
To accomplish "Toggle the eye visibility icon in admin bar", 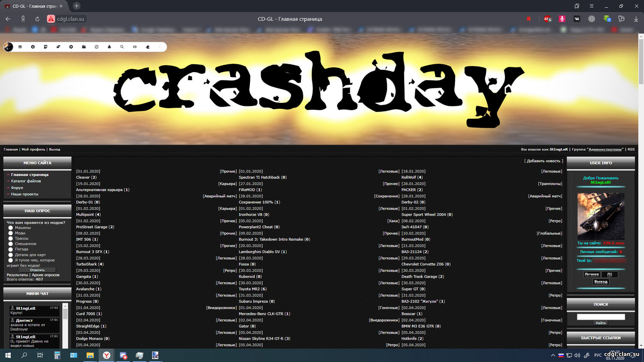I will (135, 47).
